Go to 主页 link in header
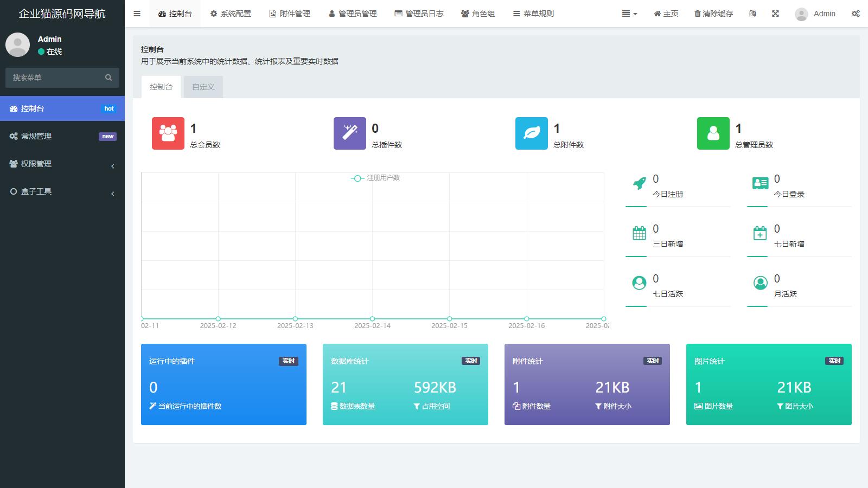The image size is (868, 488). click(x=666, y=14)
